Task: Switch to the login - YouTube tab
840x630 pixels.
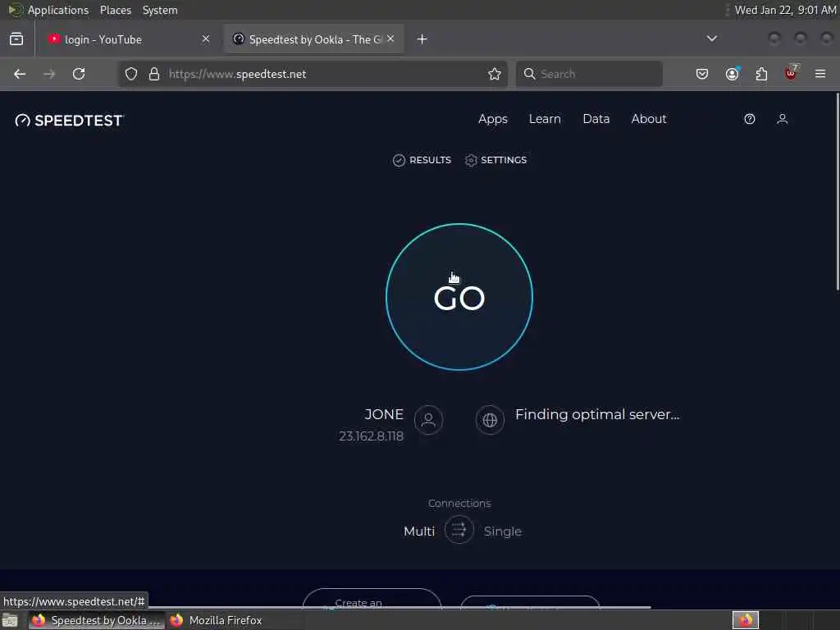Action: tap(129, 39)
